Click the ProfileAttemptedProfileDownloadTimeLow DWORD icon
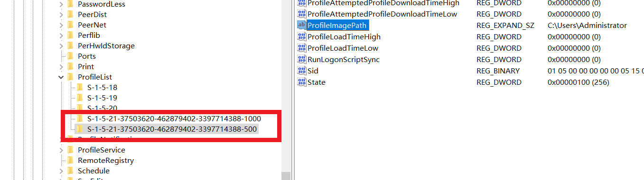This screenshot has height=180, width=644. coord(301,14)
